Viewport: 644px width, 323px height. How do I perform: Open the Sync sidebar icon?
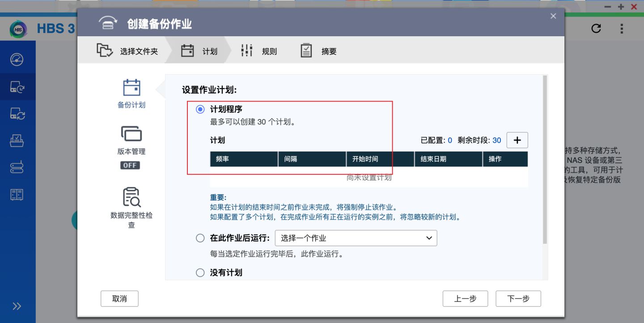coord(17,113)
